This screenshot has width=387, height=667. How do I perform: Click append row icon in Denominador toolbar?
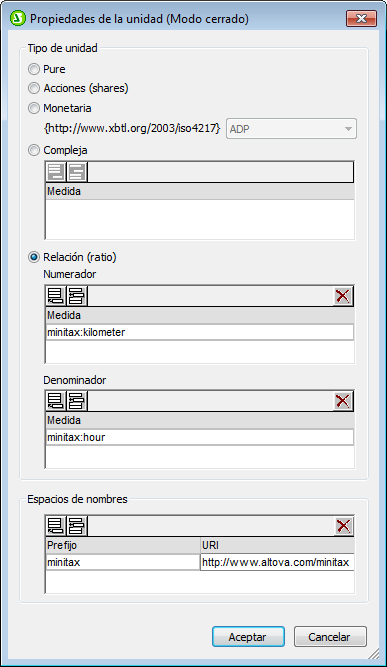(x=55, y=401)
